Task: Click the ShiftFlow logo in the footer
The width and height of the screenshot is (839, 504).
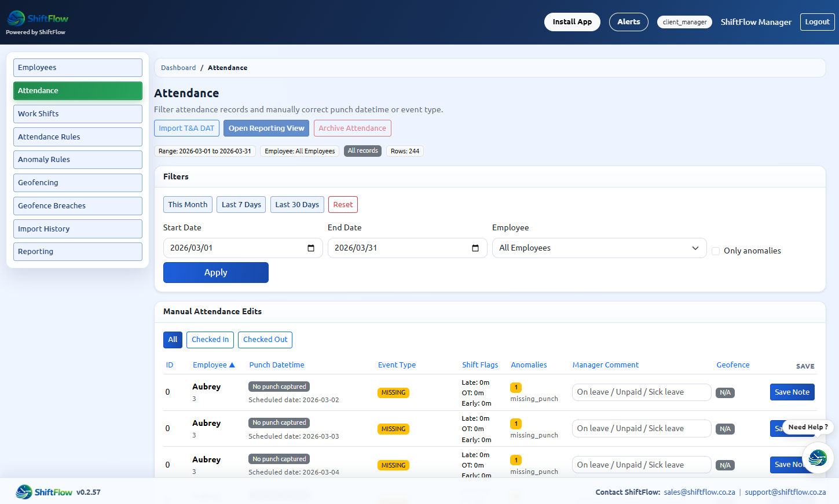Action: pyautogui.click(x=44, y=492)
